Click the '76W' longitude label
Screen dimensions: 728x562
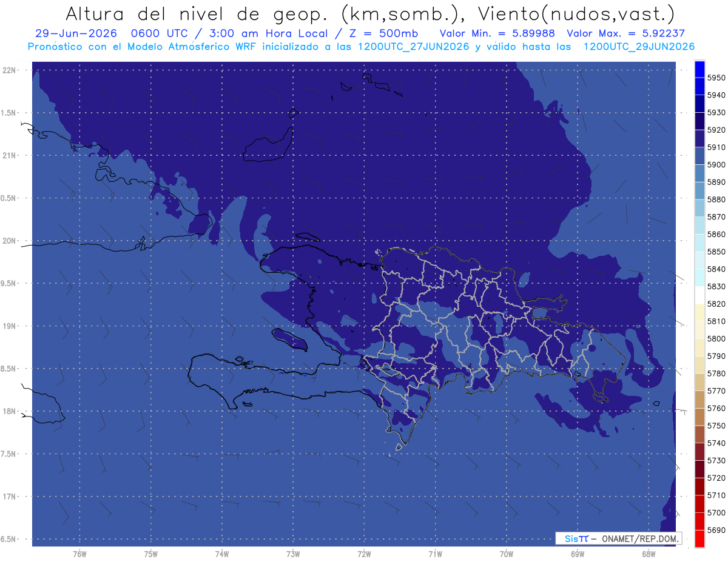[x=79, y=554]
